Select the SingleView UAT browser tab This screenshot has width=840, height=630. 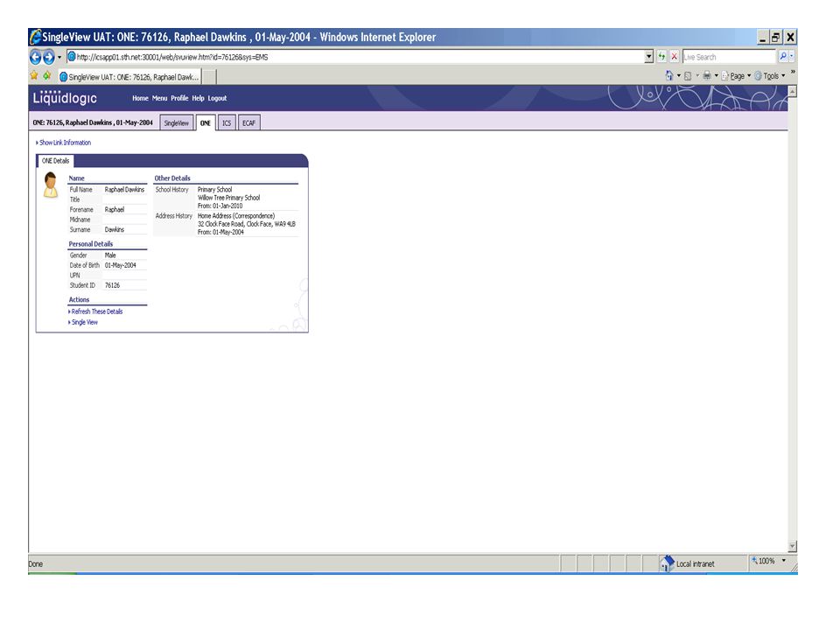pyautogui.click(x=129, y=77)
